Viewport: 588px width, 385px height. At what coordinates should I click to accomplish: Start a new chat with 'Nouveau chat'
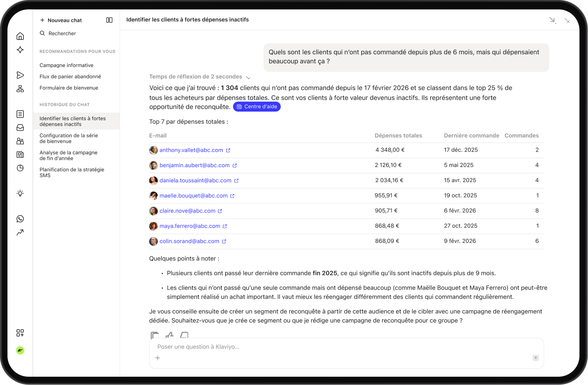coord(61,20)
